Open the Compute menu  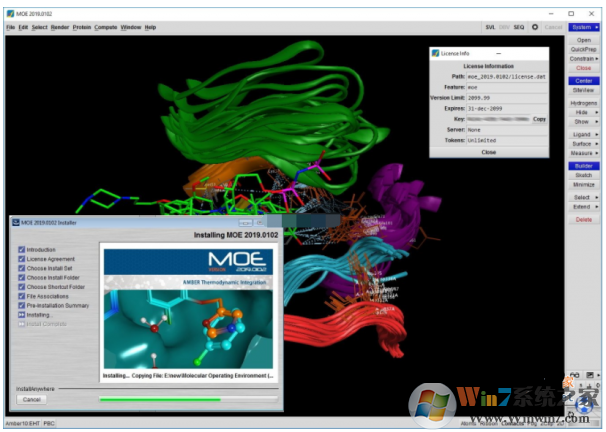(x=106, y=27)
